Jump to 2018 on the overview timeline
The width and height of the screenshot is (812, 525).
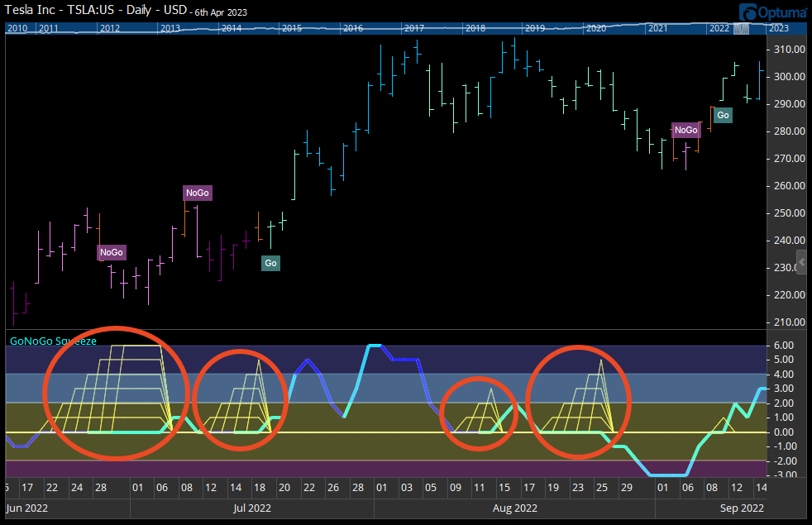(475, 28)
